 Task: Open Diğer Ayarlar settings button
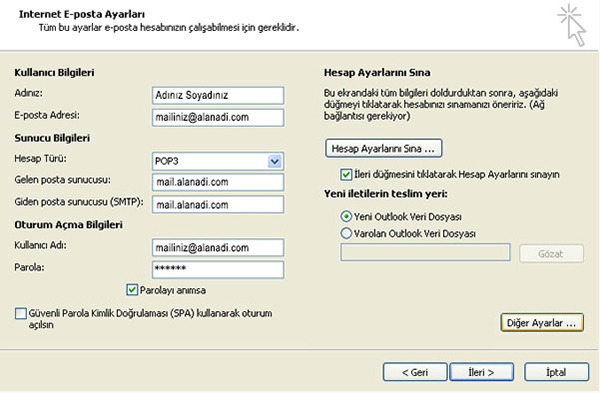click(542, 323)
